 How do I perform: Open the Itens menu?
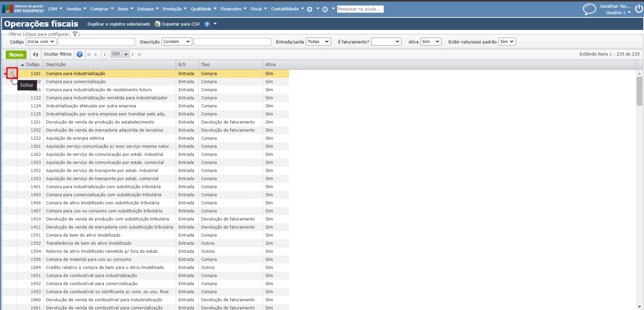click(x=125, y=9)
